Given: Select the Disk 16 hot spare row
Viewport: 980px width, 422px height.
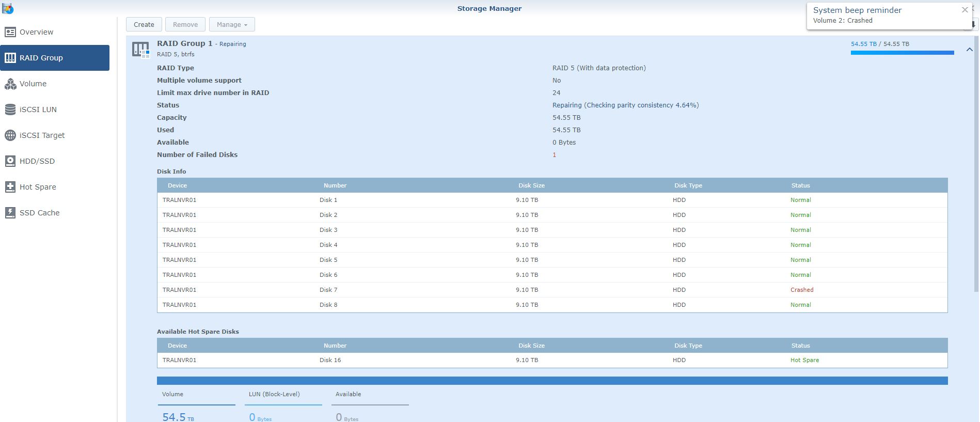Looking at the screenshot, I should click(552, 360).
